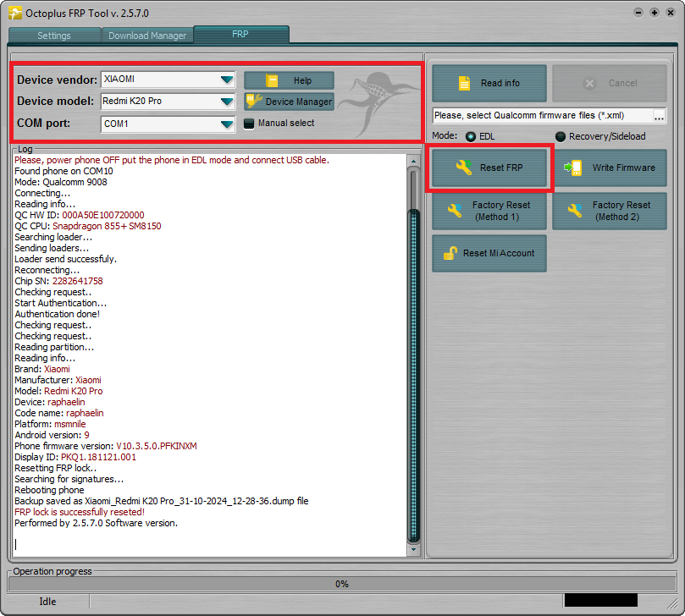Click the 'Display ID: PKQ1.181121.001' log line
This screenshot has width=685, height=616.
tap(75, 457)
